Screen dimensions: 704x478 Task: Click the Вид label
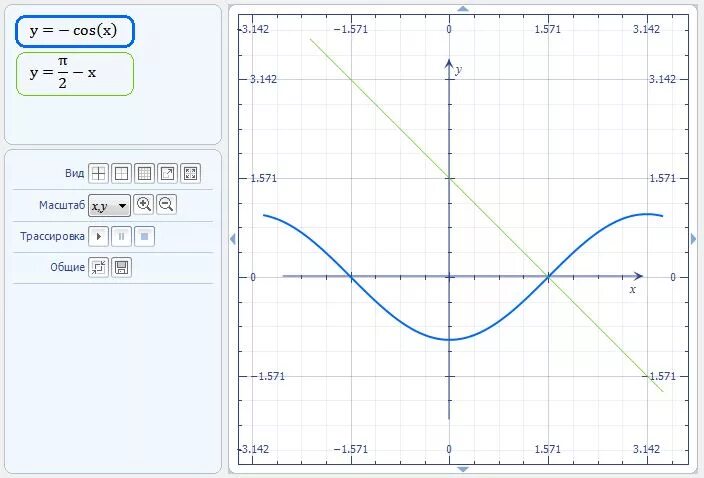pyautogui.click(x=75, y=173)
